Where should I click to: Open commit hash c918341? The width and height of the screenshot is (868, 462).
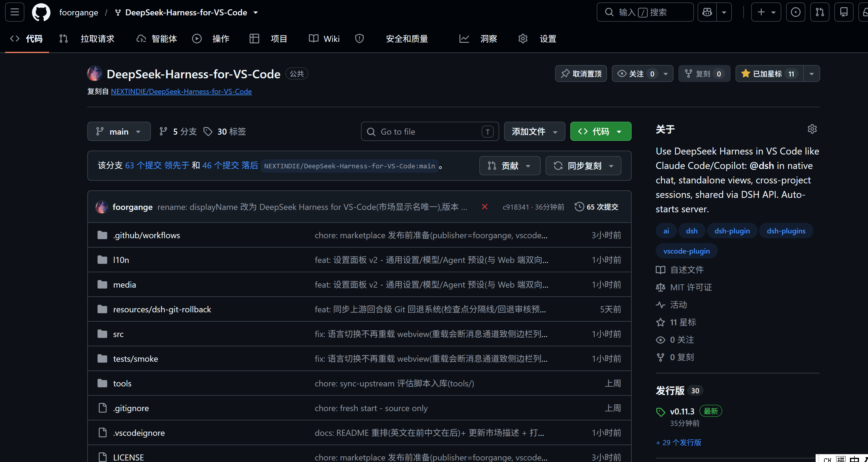[515, 207]
